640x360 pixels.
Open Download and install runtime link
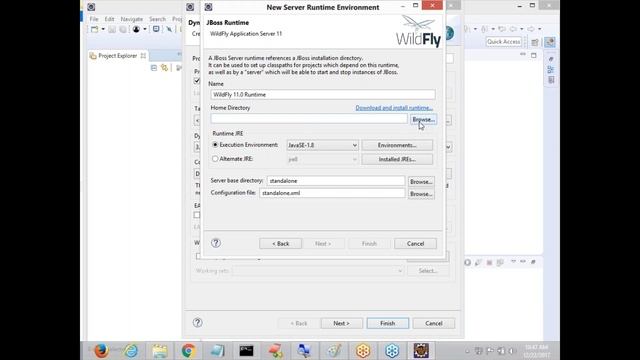(394, 108)
